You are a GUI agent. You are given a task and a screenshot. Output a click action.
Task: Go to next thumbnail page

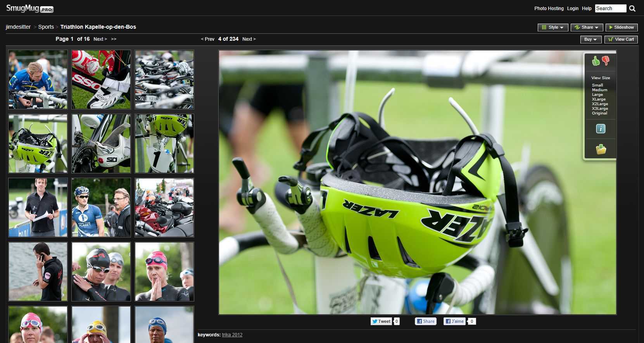coord(100,39)
